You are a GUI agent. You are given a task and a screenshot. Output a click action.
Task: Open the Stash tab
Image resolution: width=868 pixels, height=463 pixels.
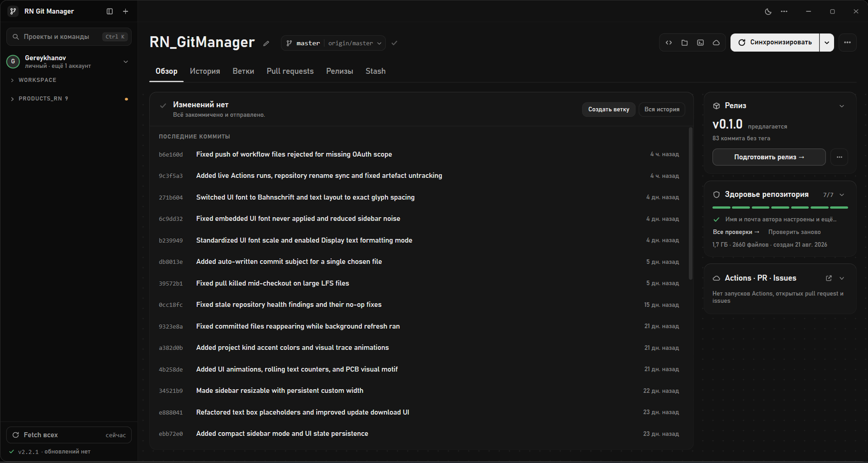375,71
